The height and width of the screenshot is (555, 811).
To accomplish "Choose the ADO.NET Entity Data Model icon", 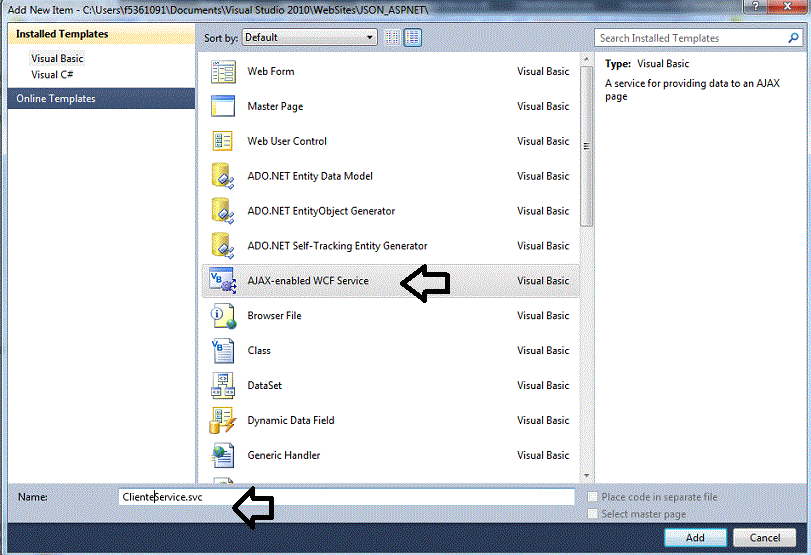I will tap(223, 176).
